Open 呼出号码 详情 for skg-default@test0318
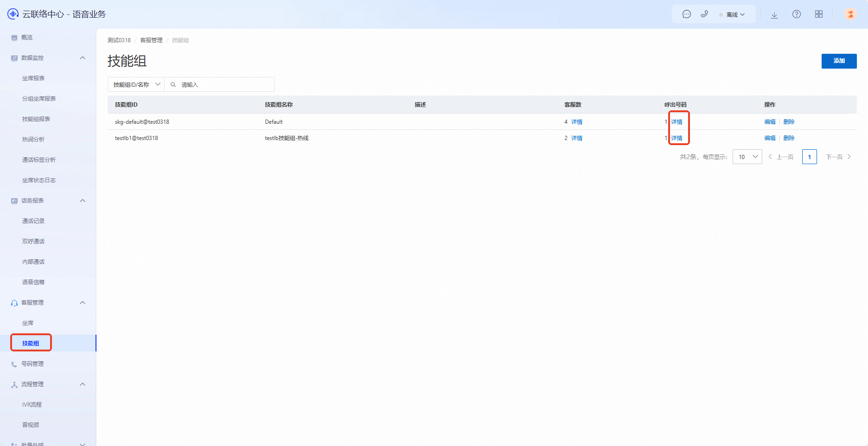Image resolution: width=868 pixels, height=446 pixels. point(677,122)
